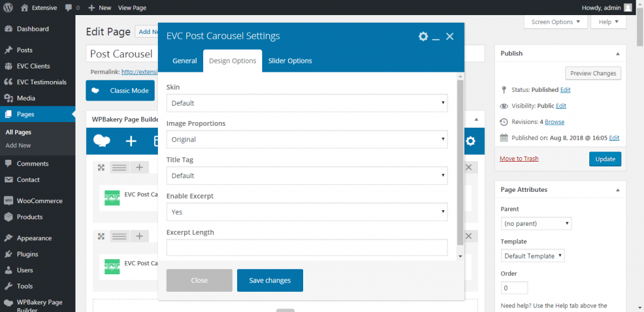This screenshot has width=644, height=312.
Task: Toggle fullscreen on the second row
Action: pyautogui.click(x=101, y=236)
